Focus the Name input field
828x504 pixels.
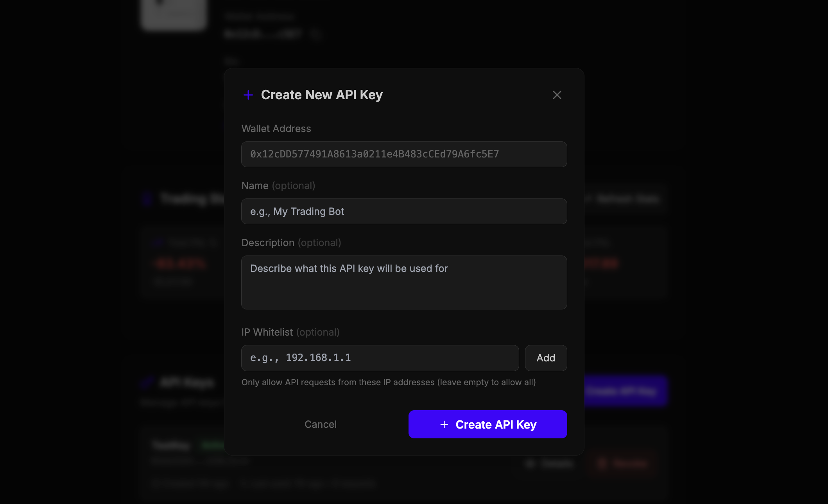tap(404, 211)
